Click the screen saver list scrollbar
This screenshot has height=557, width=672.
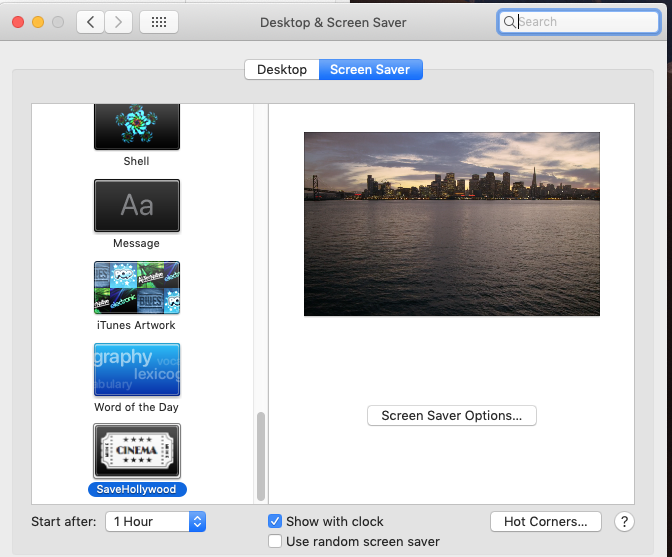coord(261,455)
